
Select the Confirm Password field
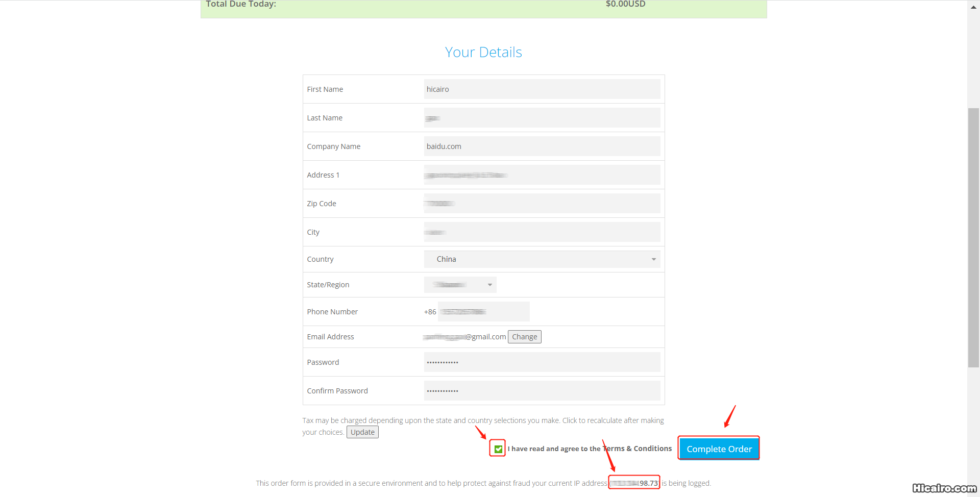542,391
